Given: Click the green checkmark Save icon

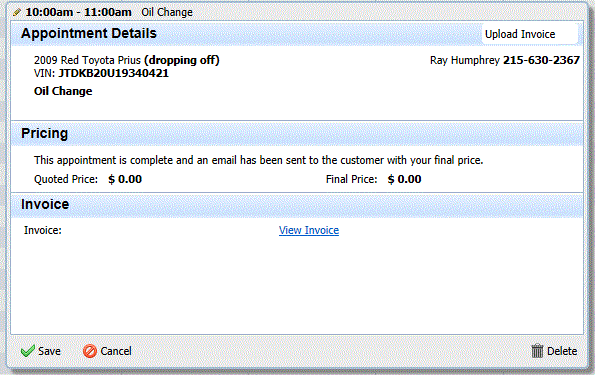Looking at the screenshot, I should coord(27,351).
